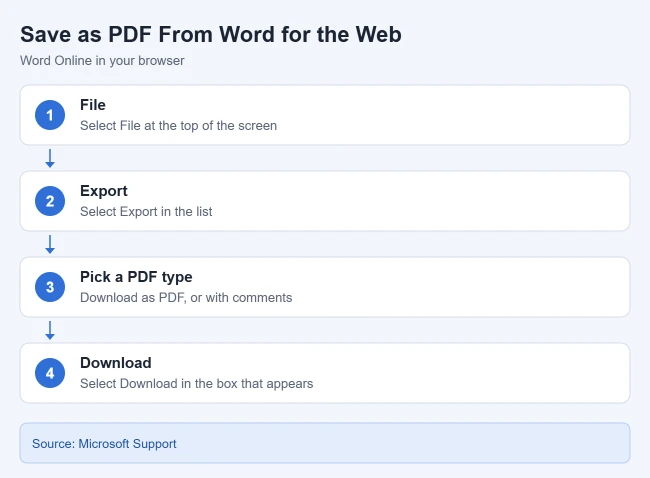Click the heading "Save as PDF From Word for the Web"
Image resolution: width=650 pixels, height=478 pixels.
(211, 34)
